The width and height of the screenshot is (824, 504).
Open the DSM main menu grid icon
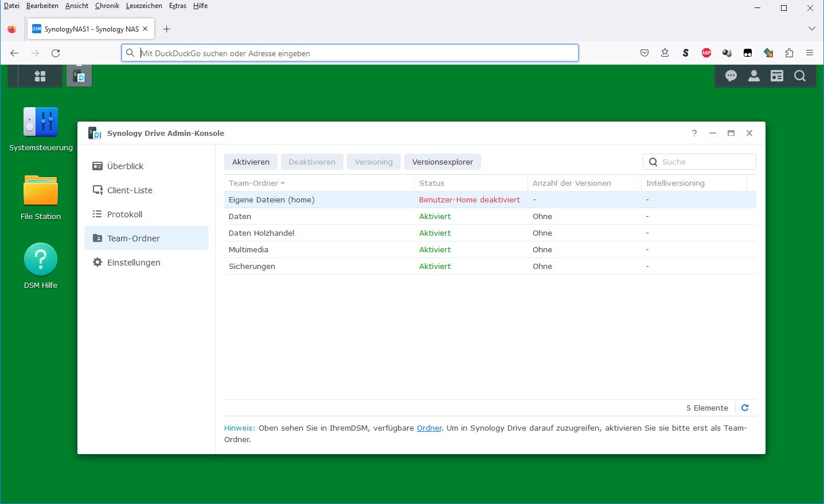(x=40, y=76)
